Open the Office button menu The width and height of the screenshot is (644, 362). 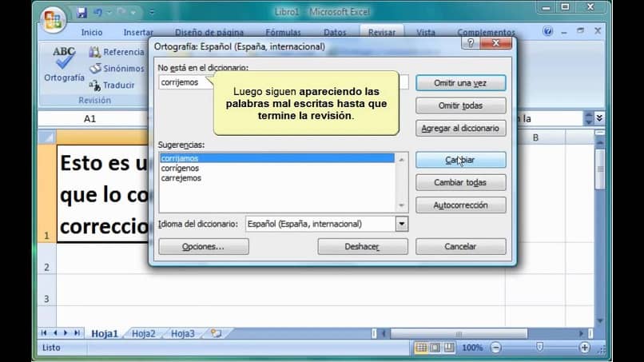click(x=54, y=19)
